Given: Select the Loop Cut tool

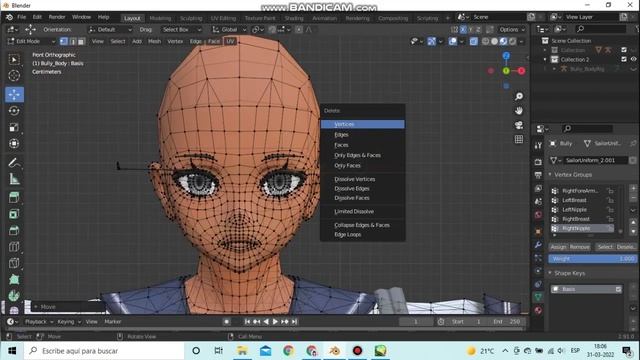Looking at the screenshot, I should pos(14,247).
